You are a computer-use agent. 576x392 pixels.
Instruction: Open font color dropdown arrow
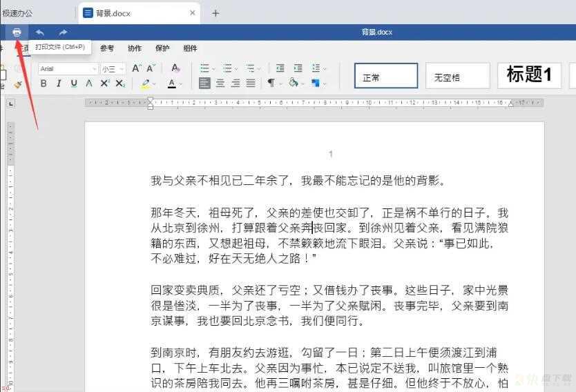tap(180, 84)
